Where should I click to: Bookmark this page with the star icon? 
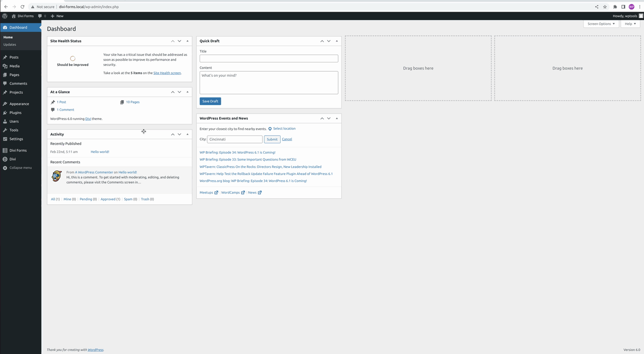[x=605, y=7]
